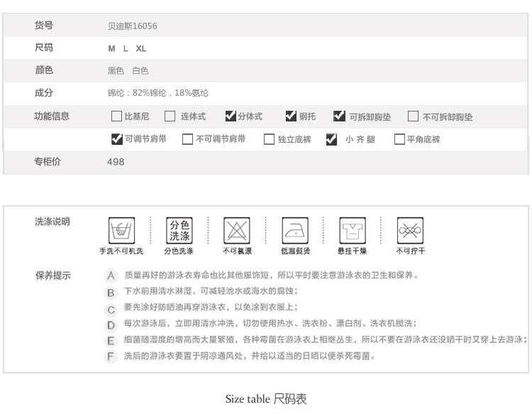Uncheck the 可拆卸胸垫 checkbox
Viewport: 532px width, 414px height.
(339, 116)
